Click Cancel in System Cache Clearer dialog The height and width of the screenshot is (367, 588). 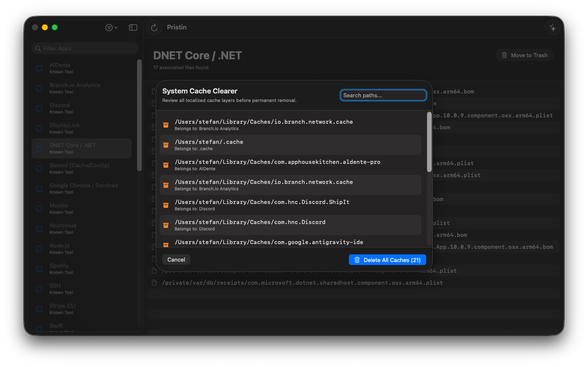coord(176,259)
